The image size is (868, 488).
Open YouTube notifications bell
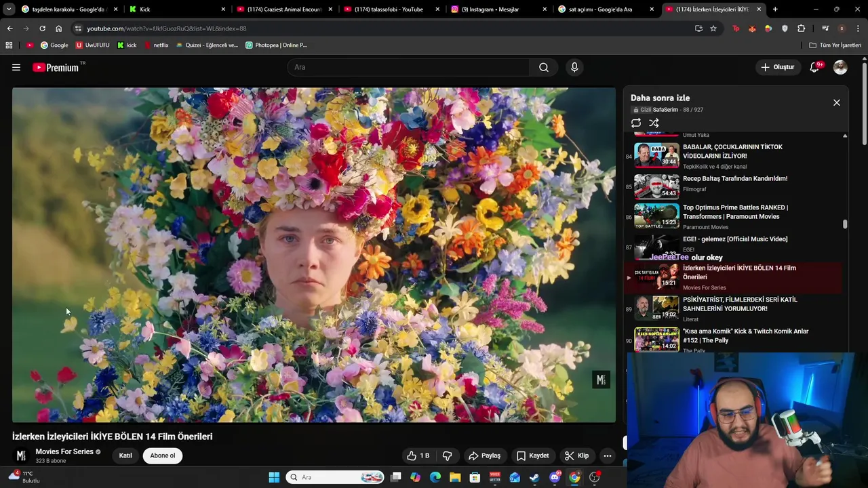(x=815, y=67)
